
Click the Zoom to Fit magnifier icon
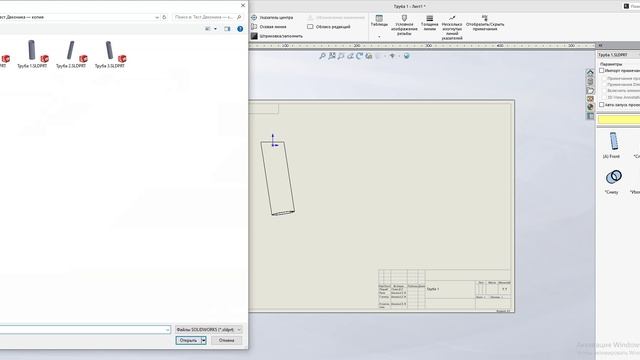pos(322,56)
